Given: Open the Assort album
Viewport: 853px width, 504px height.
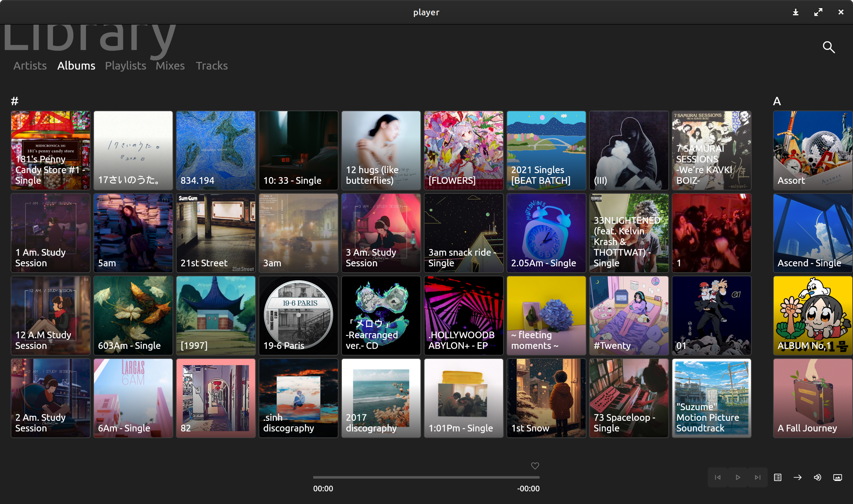Looking at the screenshot, I should tap(813, 150).
